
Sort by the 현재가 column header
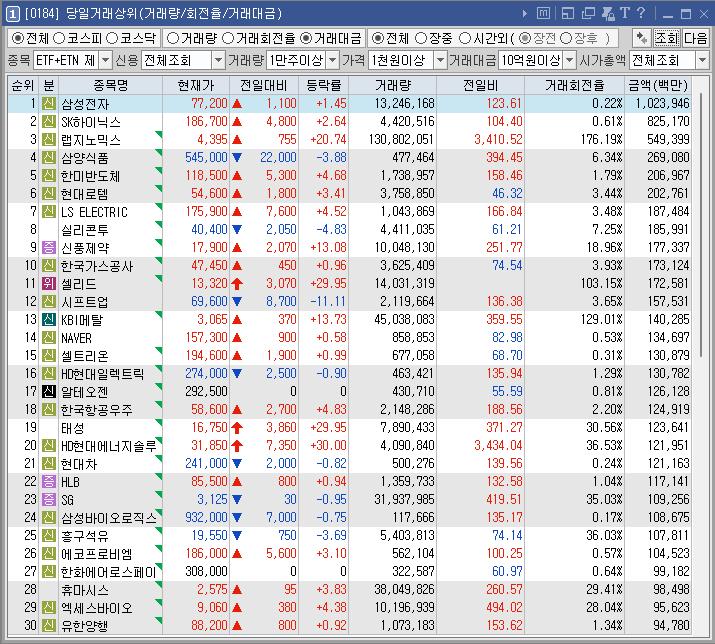coord(196,85)
